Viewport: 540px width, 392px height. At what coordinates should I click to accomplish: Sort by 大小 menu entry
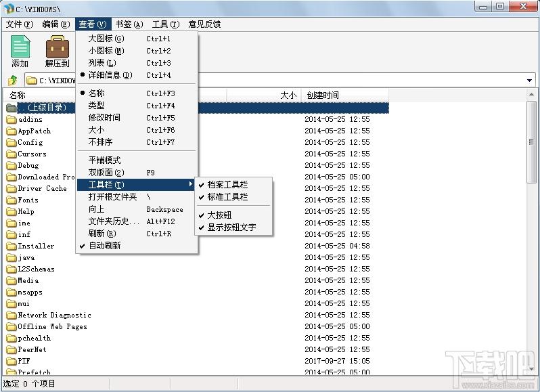tap(137, 130)
